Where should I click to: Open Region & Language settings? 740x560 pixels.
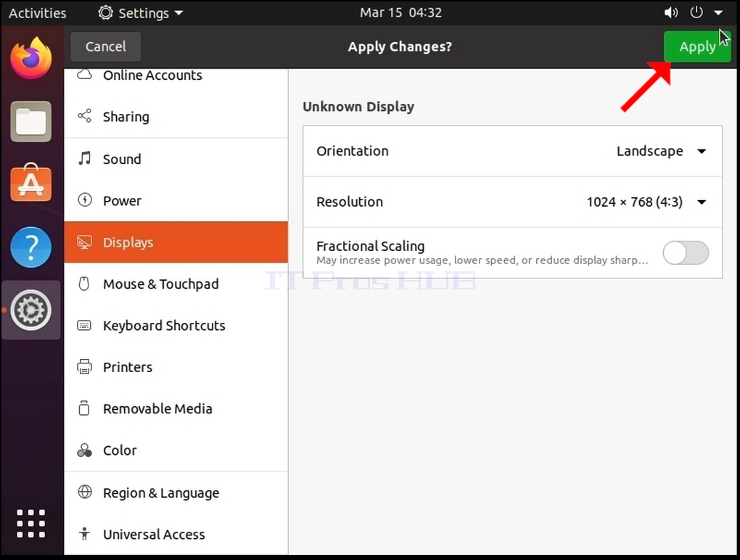pos(176,493)
